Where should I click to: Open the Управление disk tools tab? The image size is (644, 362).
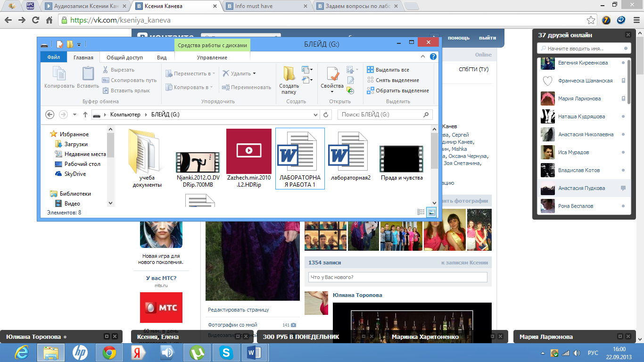pyautogui.click(x=212, y=58)
